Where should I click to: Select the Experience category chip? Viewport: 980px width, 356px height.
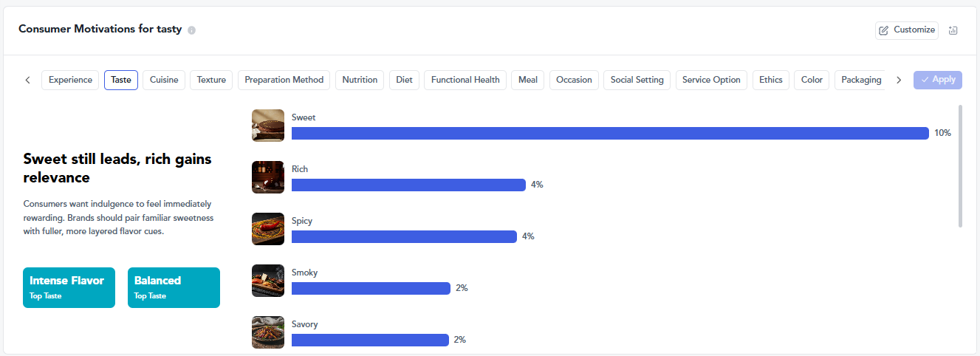pyautogui.click(x=70, y=80)
